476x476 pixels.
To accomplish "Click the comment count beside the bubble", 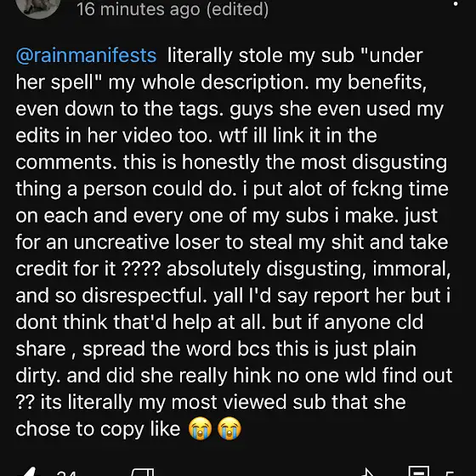I will tap(450, 473).
